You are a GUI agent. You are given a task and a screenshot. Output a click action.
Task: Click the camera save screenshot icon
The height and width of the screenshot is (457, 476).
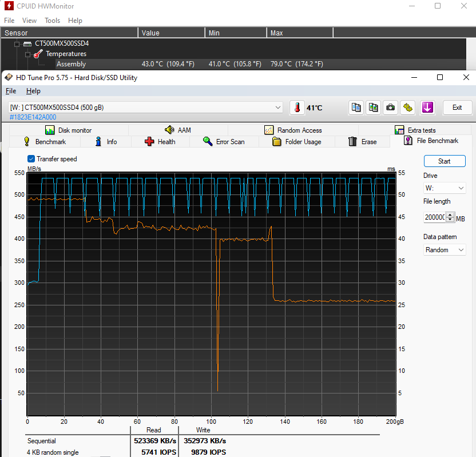[390, 108]
